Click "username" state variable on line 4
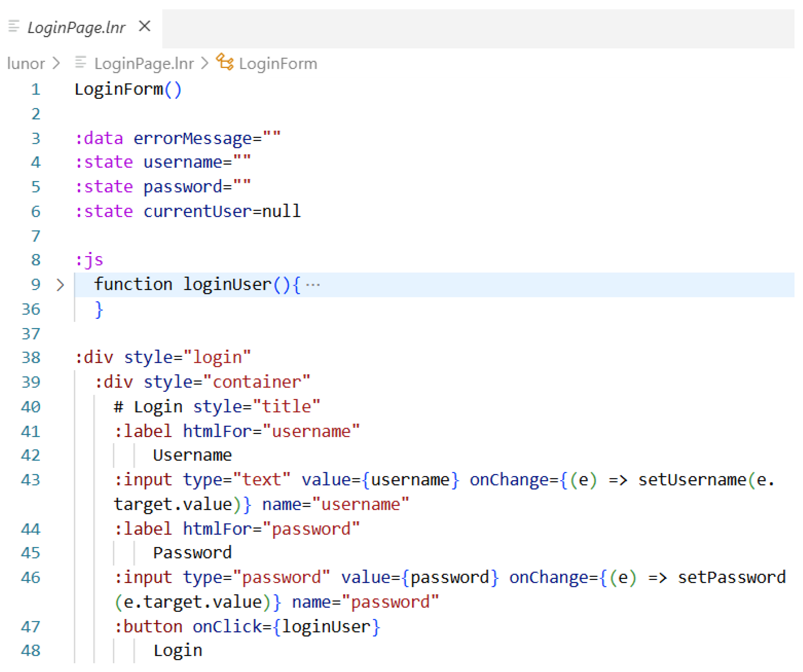Screen dimensions: 803x672 [183, 162]
